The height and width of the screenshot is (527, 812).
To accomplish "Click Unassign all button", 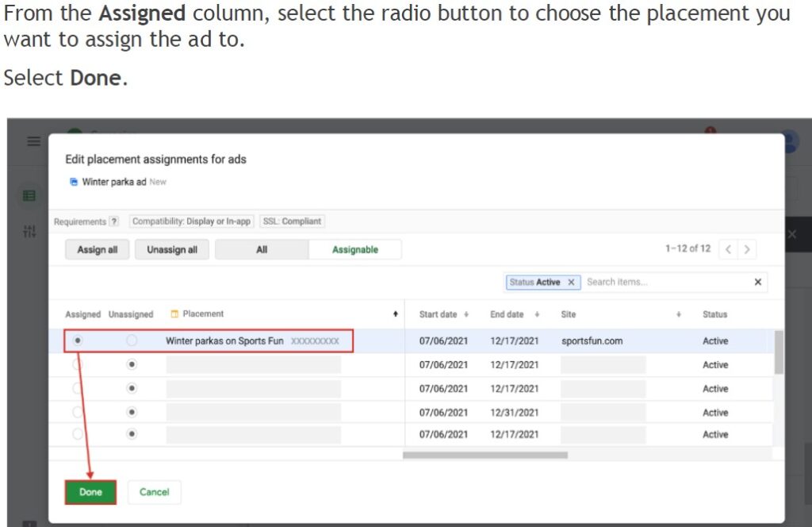I will (172, 249).
